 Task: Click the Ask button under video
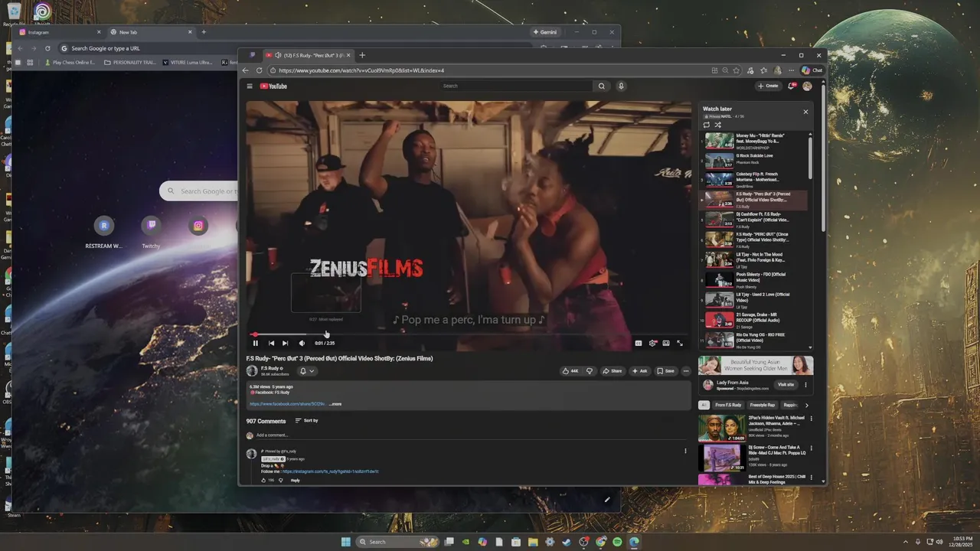pos(640,371)
